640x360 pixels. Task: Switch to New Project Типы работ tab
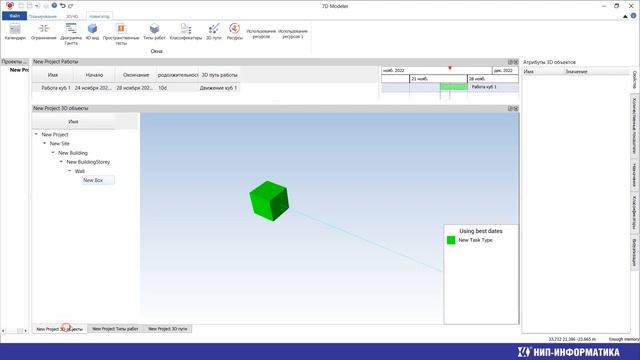click(115, 329)
